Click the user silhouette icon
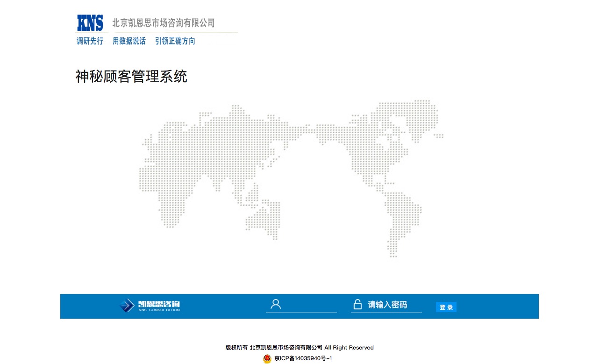The image size is (614, 364). pyautogui.click(x=276, y=305)
